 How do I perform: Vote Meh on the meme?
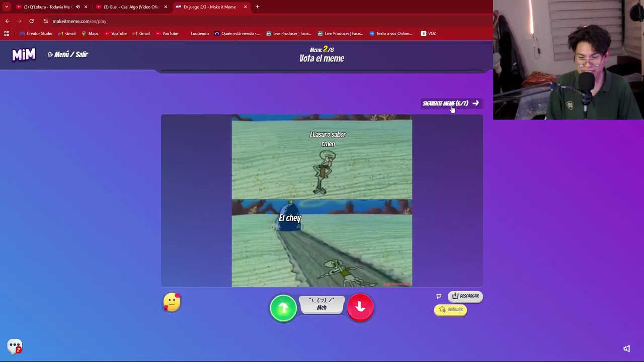(321, 304)
